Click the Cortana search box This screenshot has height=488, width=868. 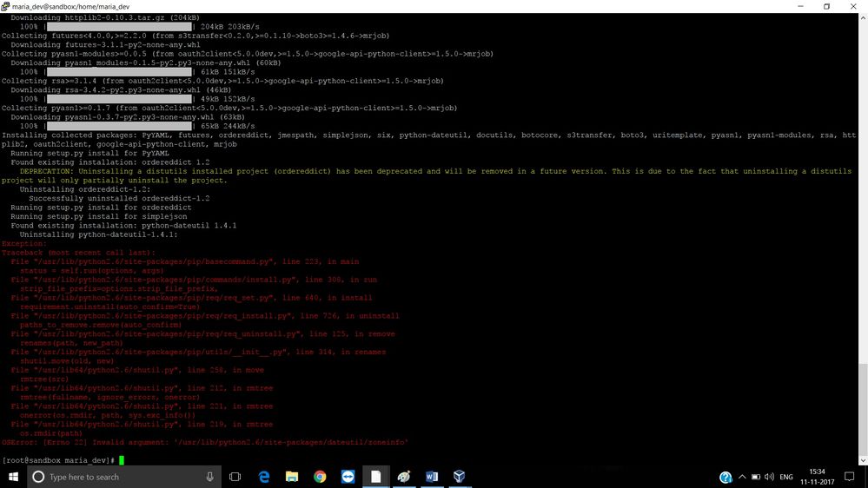tap(124, 477)
